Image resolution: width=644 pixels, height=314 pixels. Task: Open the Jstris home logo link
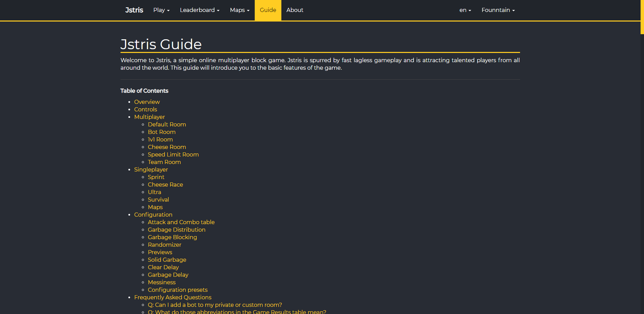coord(134,10)
